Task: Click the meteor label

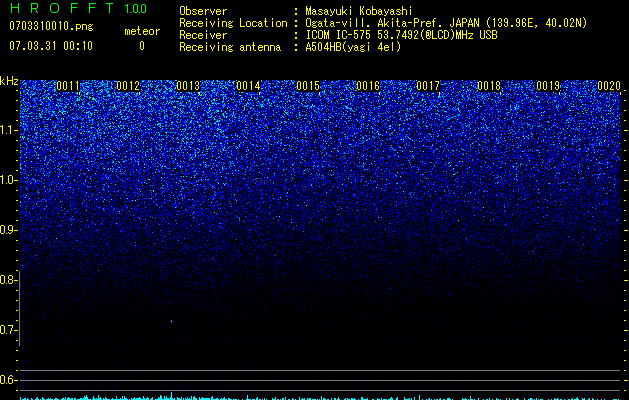Action: (142, 31)
